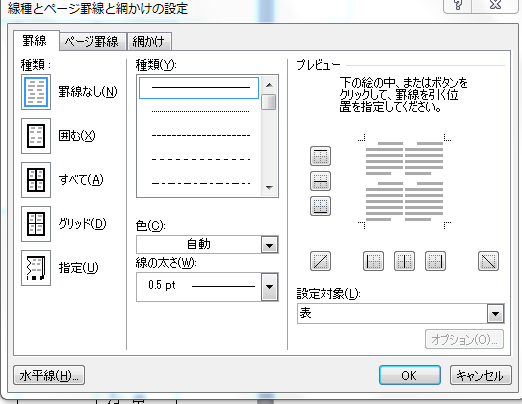522x404 pixels.
Task: Choose the 囲む box border icon
Action: tap(36, 136)
